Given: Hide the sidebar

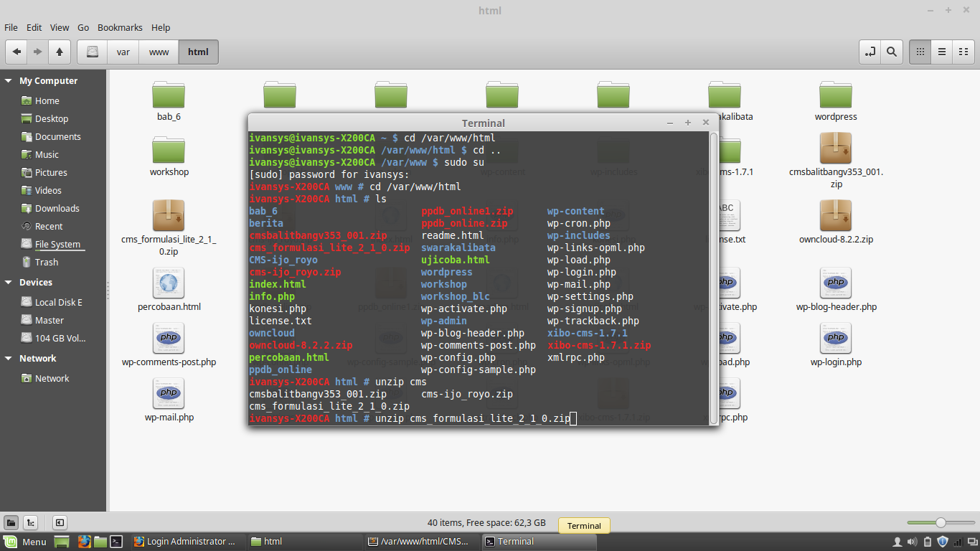Looking at the screenshot, I should (60, 523).
